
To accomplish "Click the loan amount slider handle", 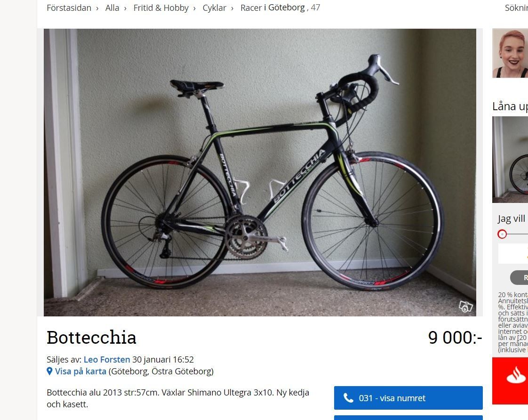I will pos(502,234).
